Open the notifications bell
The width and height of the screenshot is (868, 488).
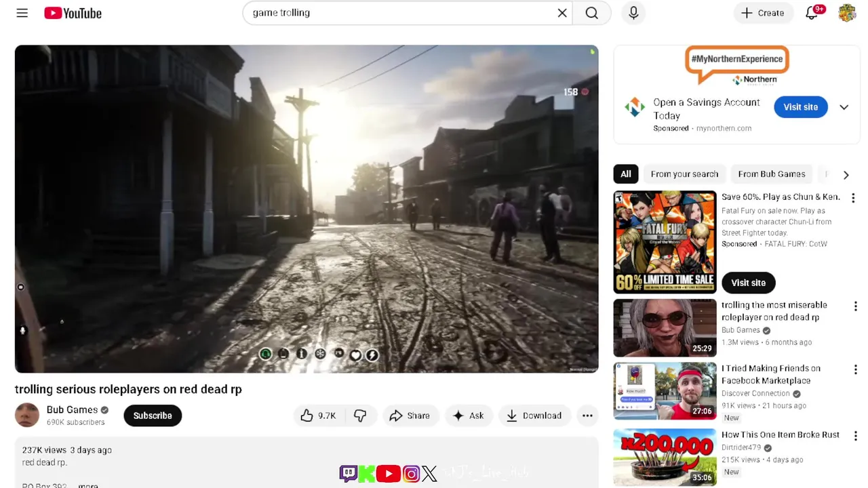click(812, 13)
